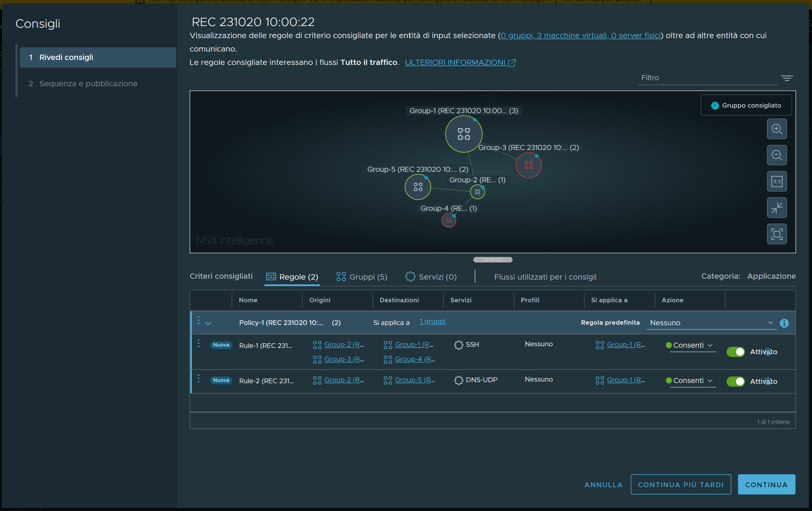
Task: Open Regola predefinita Nessuno dropdown
Action: [711, 323]
